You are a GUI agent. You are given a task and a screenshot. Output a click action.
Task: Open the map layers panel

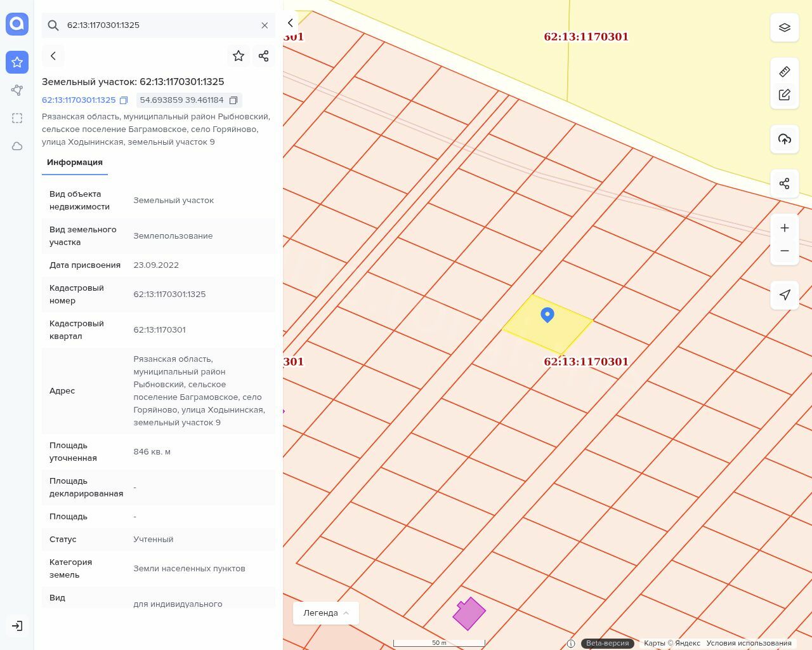tap(784, 28)
